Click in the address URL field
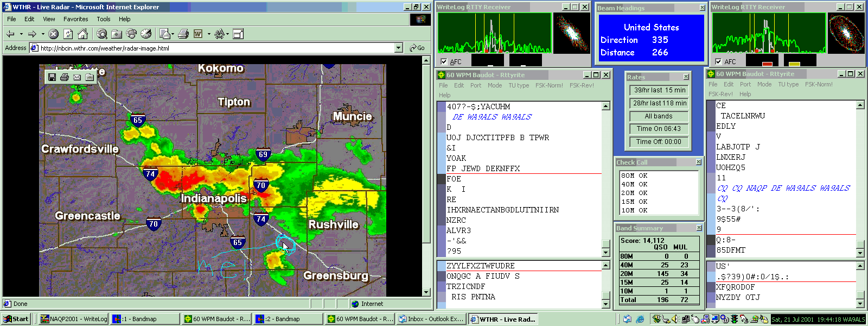The height and width of the screenshot is (326, 868). click(216, 48)
